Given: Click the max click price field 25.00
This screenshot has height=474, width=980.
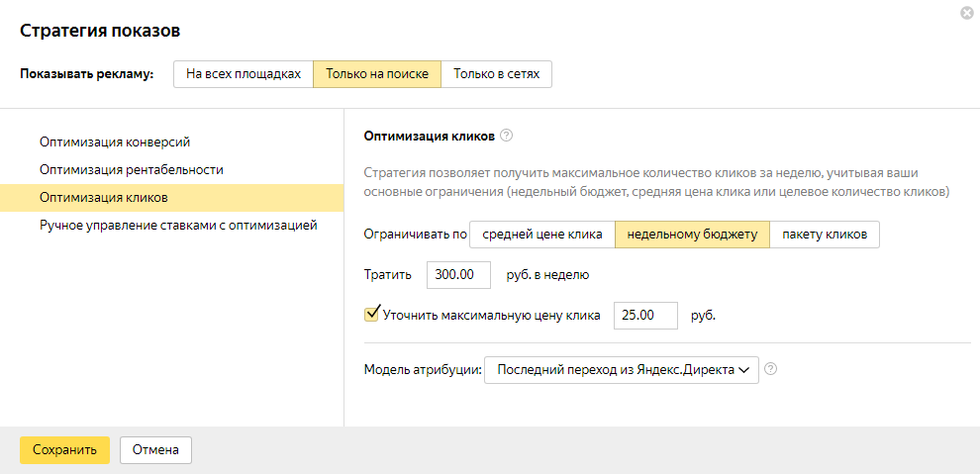Looking at the screenshot, I should pyautogui.click(x=646, y=316).
